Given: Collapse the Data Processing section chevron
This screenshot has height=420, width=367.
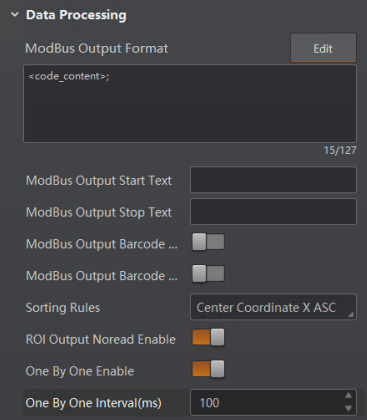Looking at the screenshot, I should (x=15, y=15).
